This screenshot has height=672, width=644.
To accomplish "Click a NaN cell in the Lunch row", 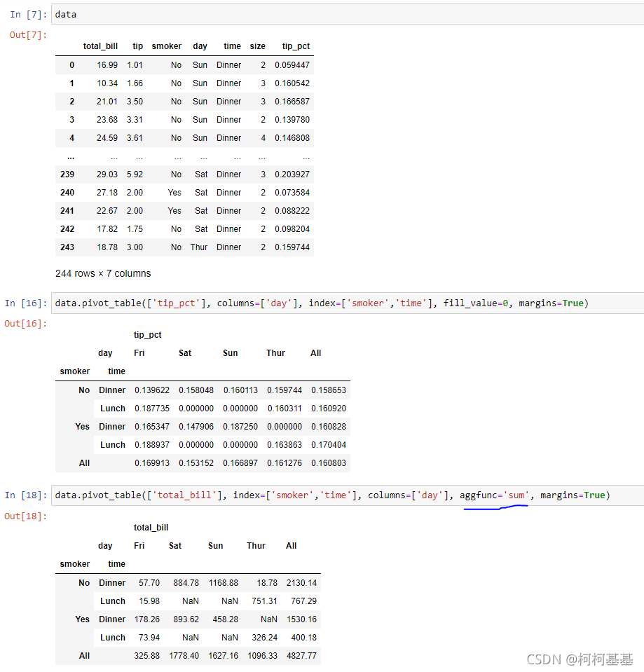I will pyautogui.click(x=190, y=601).
